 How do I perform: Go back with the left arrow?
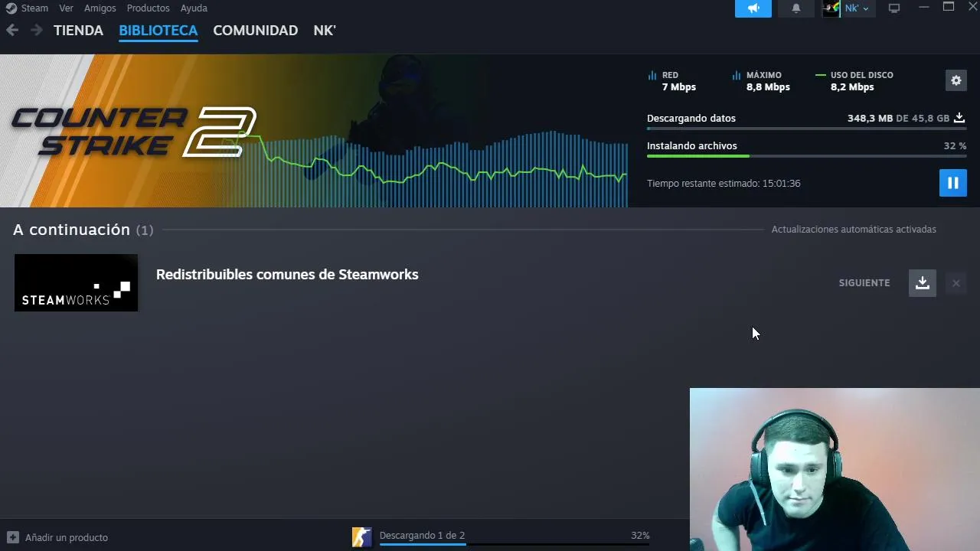(x=12, y=31)
